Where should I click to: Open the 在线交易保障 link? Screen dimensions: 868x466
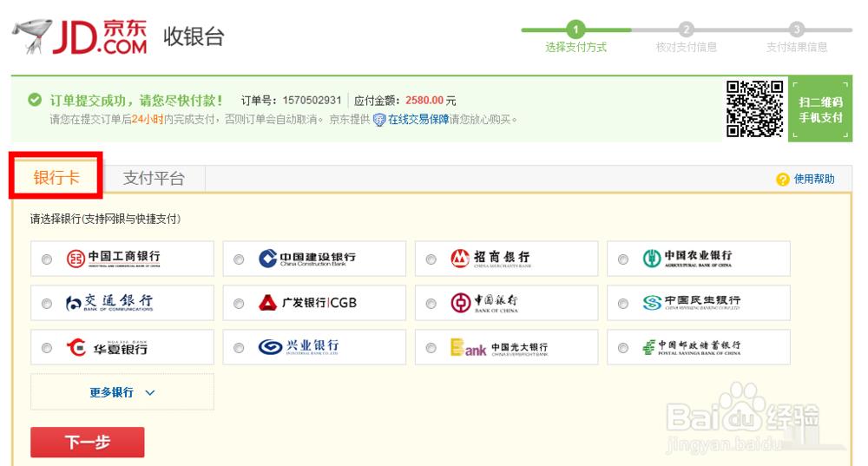pyautogui.click(x=418, y=120)
